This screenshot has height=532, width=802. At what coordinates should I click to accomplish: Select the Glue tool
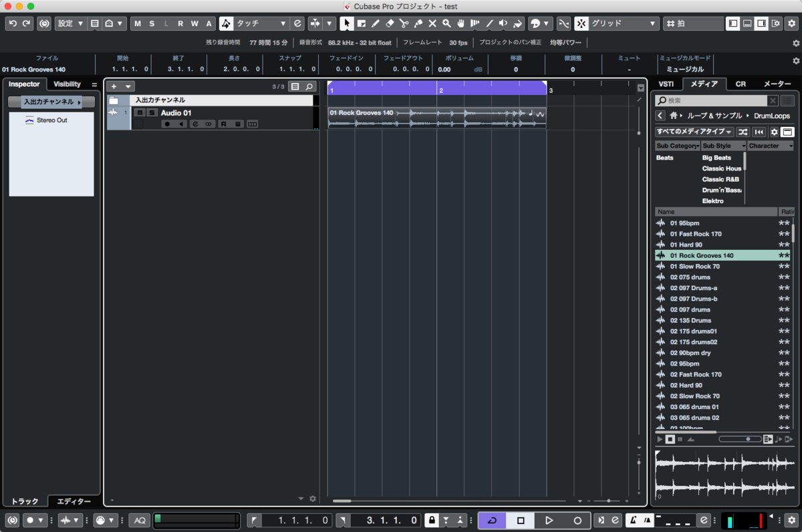tap(418, 23)
